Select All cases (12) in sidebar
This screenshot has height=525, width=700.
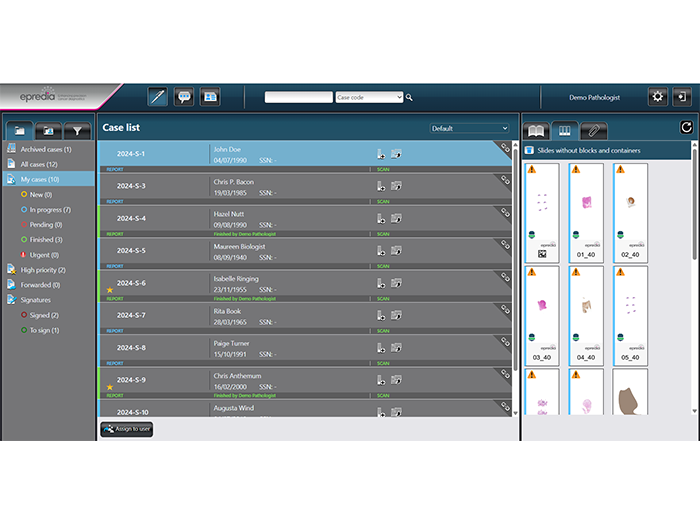click(x=39, y=164)
